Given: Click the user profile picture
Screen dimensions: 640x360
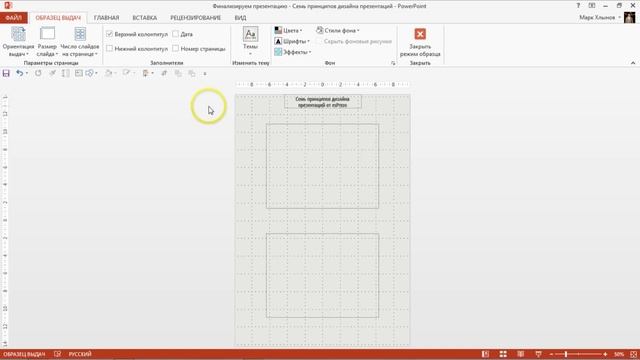Looking at the screenshot, I should pyautogui.click(x=629, y=18).
